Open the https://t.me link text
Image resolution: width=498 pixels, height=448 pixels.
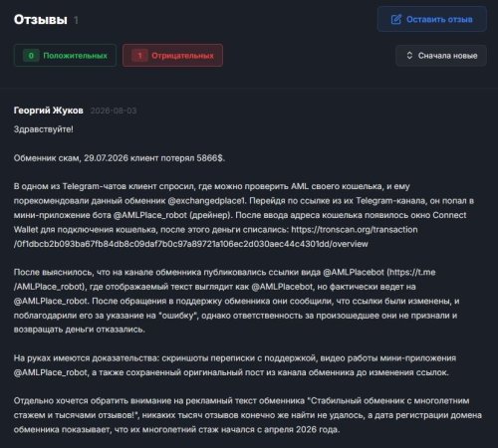(412, 272)
